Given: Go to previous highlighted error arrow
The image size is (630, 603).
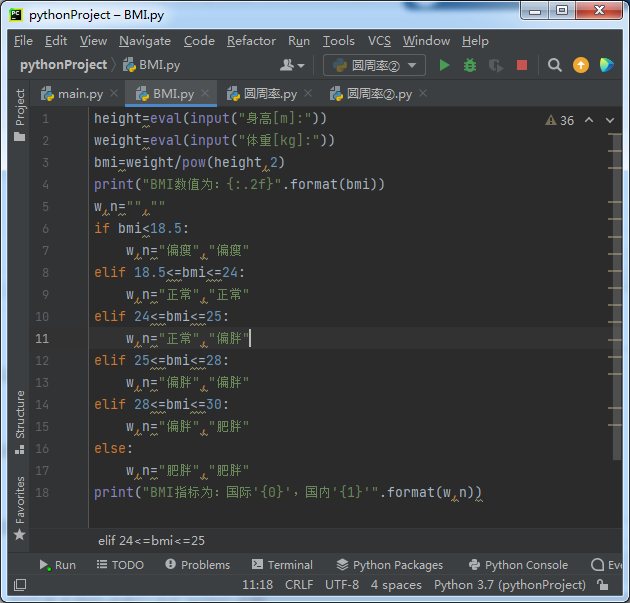Looking at the screenshot, I should (589, 120).
